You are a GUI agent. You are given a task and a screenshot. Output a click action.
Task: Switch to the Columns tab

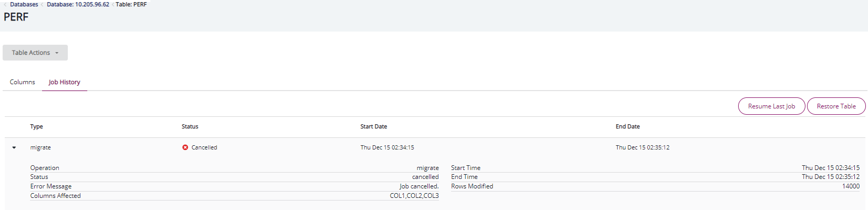tap(23, 82)
